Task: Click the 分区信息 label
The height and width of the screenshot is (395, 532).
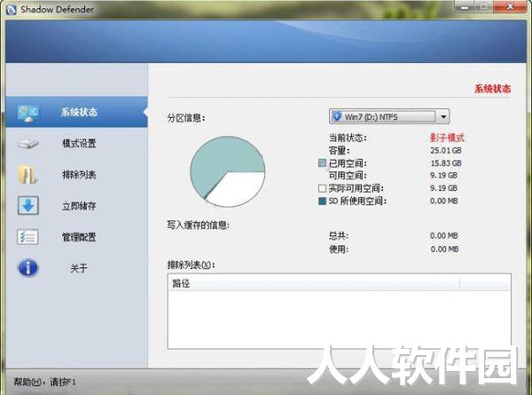Action: click(186, 118)
